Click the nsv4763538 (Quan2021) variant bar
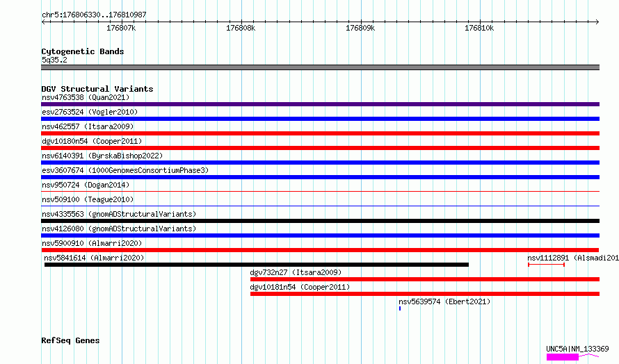 [320, 104]
